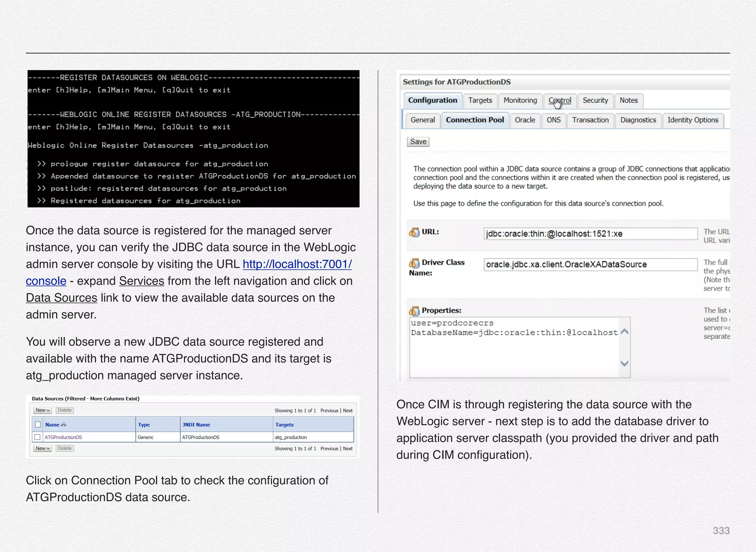Select the General sub-tab
756x552 pixels.
(423, 120)
